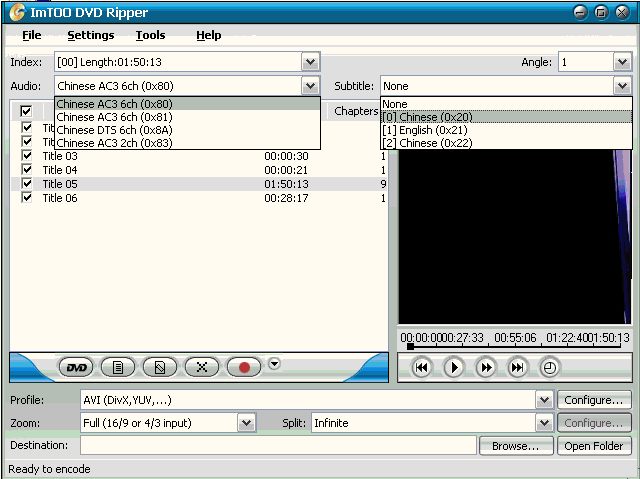
Task: Open the Tools menu
Action: pyautogui.click(x=150, y=35)
